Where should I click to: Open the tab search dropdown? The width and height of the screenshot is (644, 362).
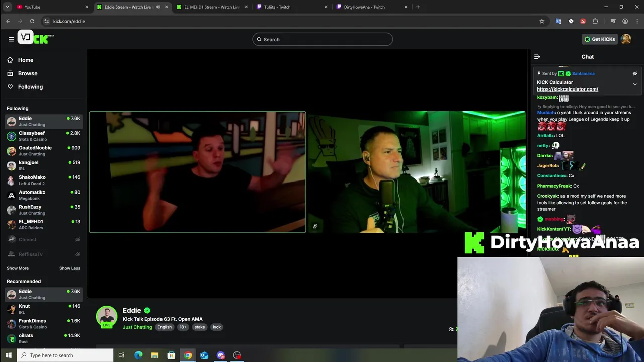(7, 7)
